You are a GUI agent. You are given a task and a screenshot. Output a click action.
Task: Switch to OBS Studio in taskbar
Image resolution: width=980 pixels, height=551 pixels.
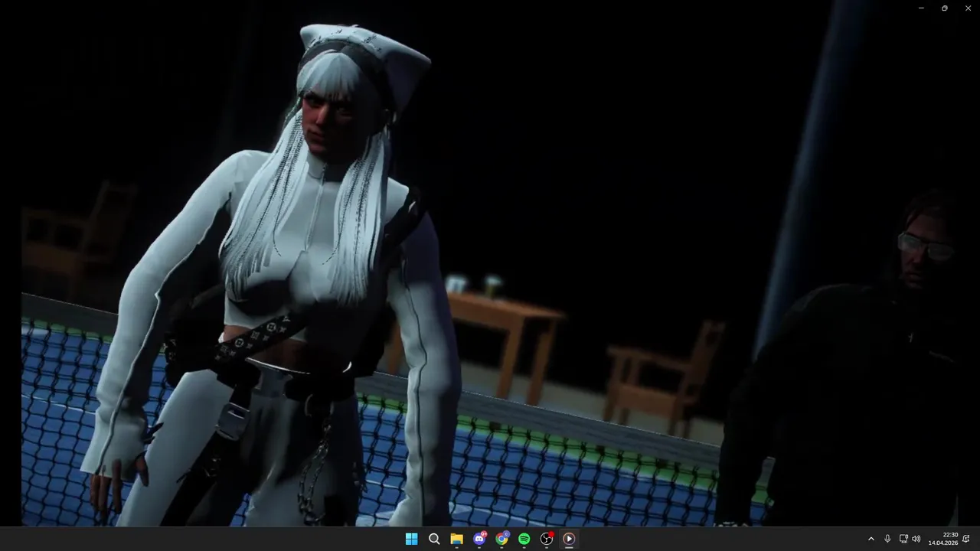(547, 539)
